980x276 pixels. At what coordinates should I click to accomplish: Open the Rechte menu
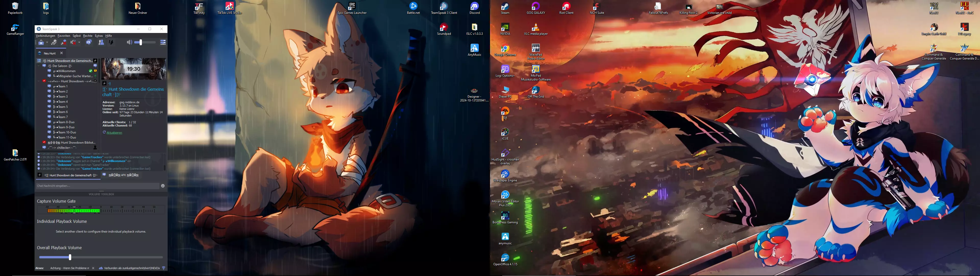88,36
